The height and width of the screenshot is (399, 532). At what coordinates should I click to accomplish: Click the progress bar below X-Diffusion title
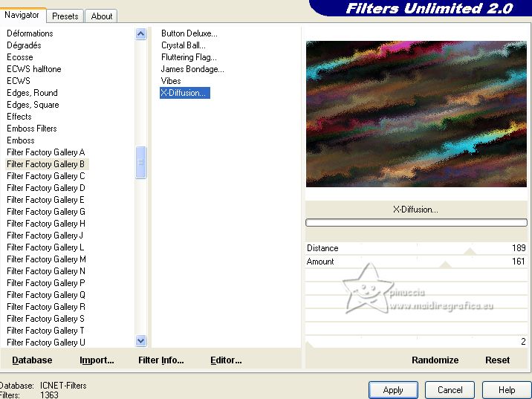(416, 223)
